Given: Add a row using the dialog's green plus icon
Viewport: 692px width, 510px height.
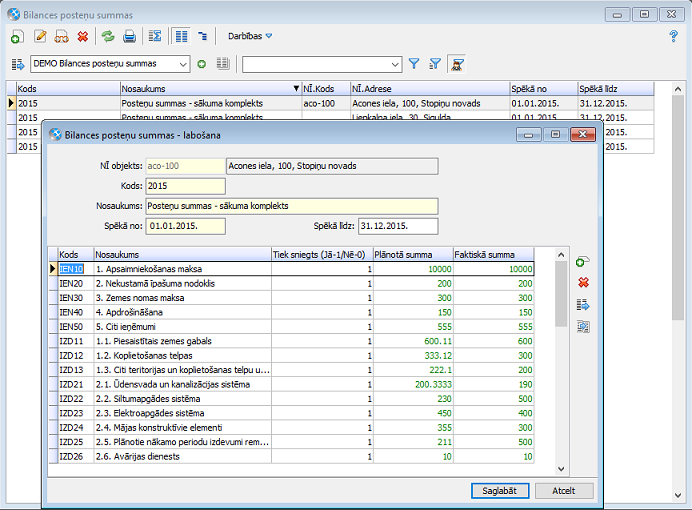Looking at the screenshot, I should pos(583,262).
